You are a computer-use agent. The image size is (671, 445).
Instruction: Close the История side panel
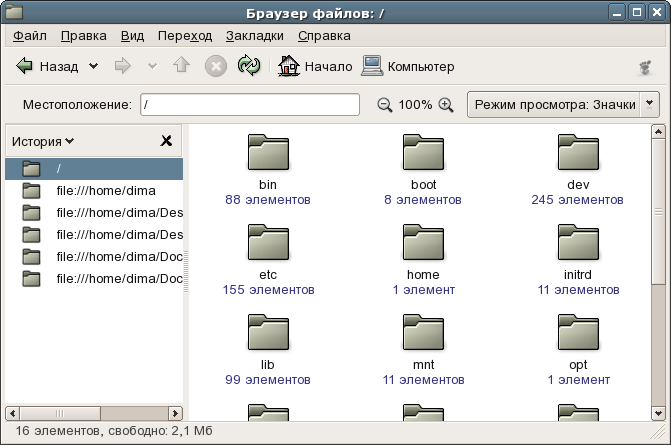[166, 141]
